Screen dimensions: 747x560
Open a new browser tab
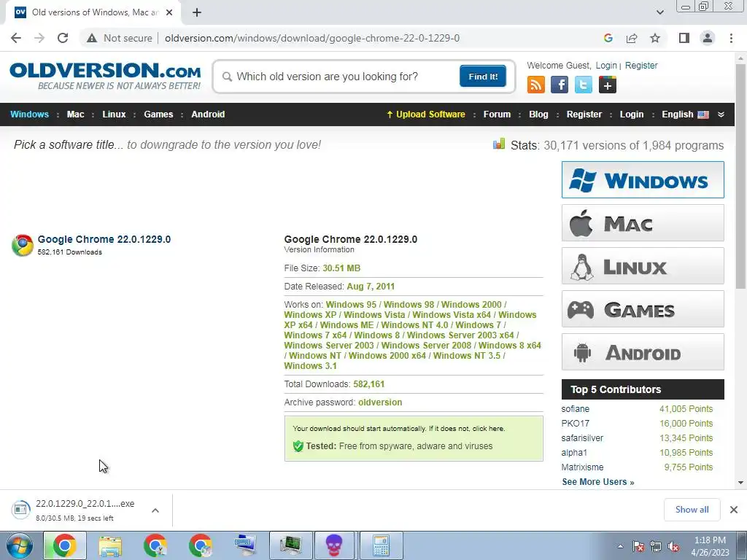click(197, 12)
